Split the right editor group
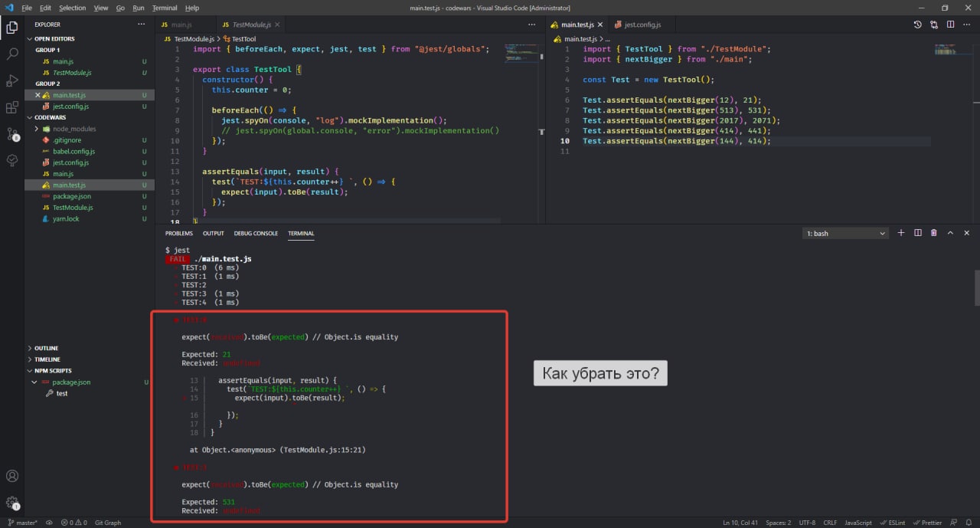This screenshot has height=528, width=980. (x=950, y=25)
